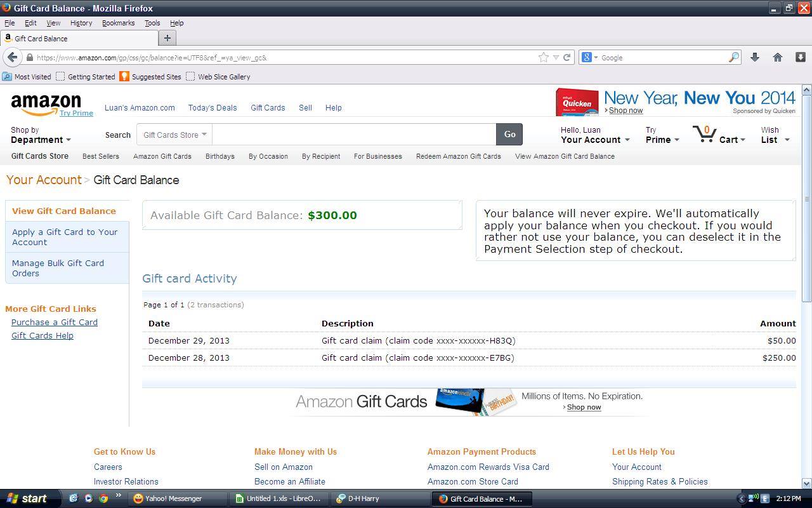Click the Try Prime link under the logo
Viewport: 812px width, 508px height.
click(76, 113)
